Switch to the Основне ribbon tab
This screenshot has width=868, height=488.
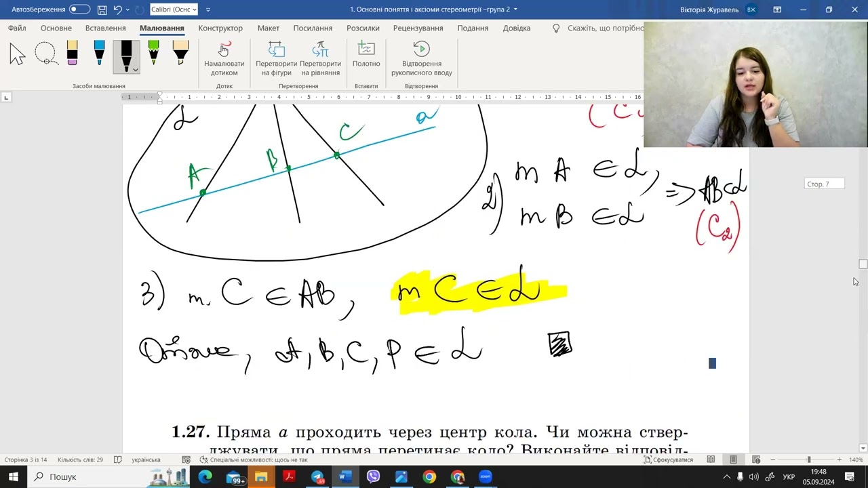(x=56, y=28)
